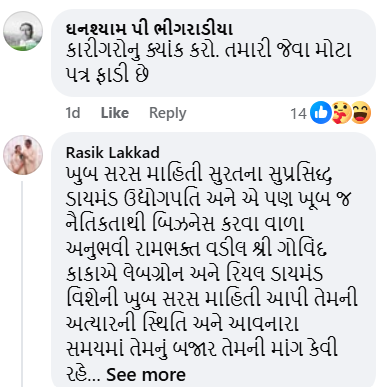This screenshot has height=387, width=386.
Task: Open ધનશ્યામ પી ભીગરાડીયા's profile picture
Action: [x=23, y=31]
